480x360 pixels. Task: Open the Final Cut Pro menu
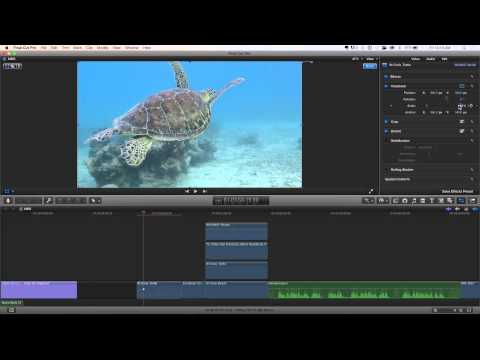click(25, 48)
